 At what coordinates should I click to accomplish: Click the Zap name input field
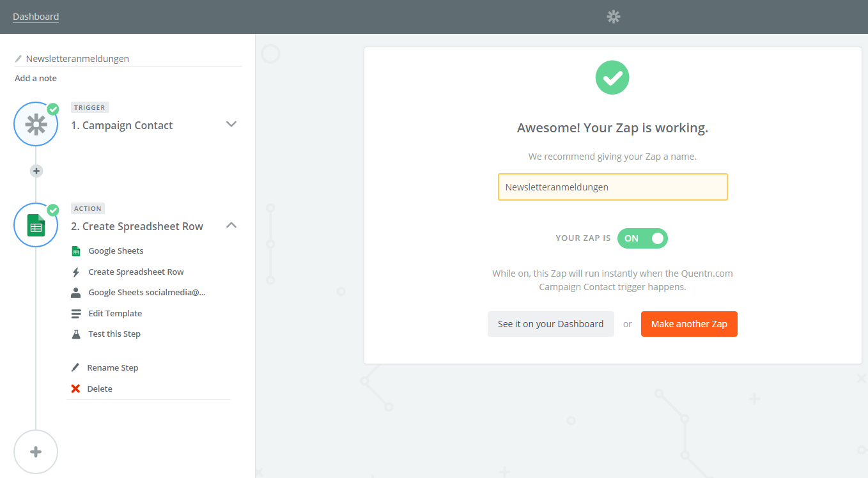pos(612,187)
